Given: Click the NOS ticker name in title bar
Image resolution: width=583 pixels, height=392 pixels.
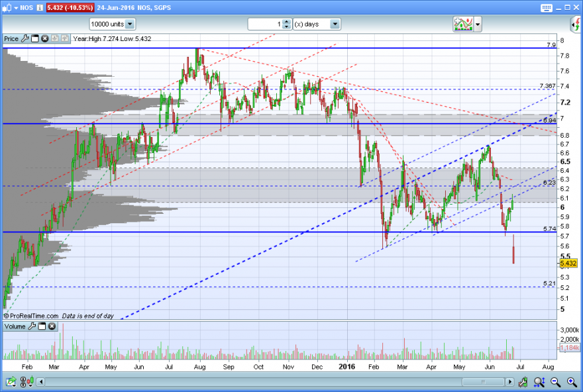Looking at the screenshot, I should (x=26, y=7).
